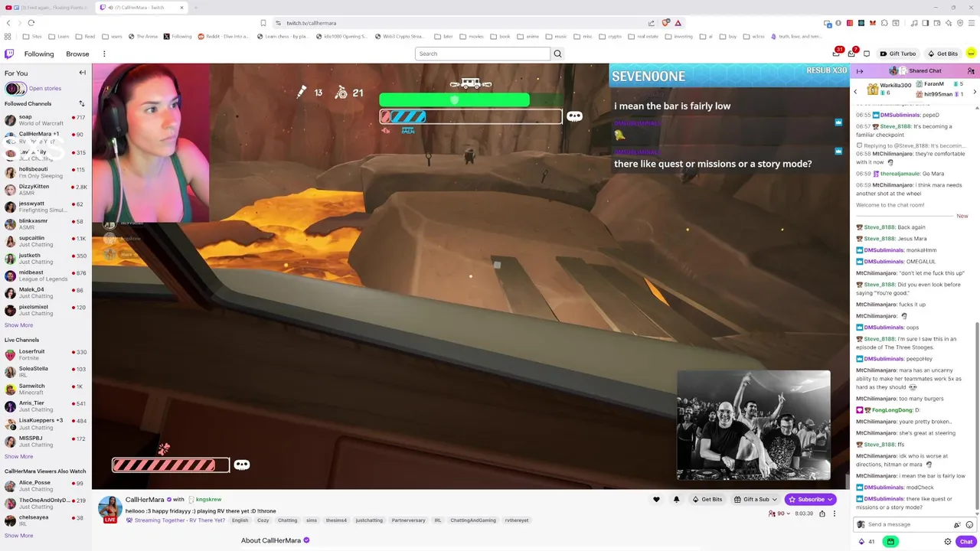Bookmark this page in address bar
Viewport: 980px width, 551px height.
coord(263,23)
